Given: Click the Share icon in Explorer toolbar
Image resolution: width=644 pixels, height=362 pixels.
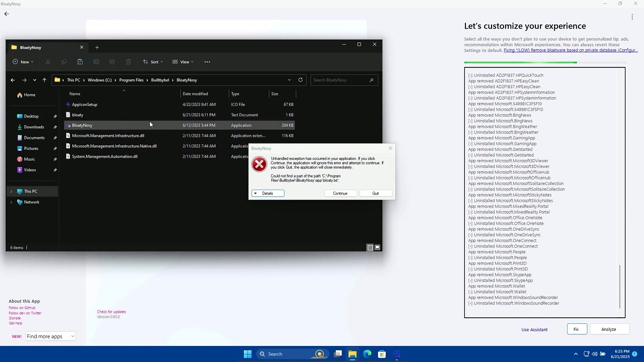Looking at the screenshot, I should coord(112,61).
